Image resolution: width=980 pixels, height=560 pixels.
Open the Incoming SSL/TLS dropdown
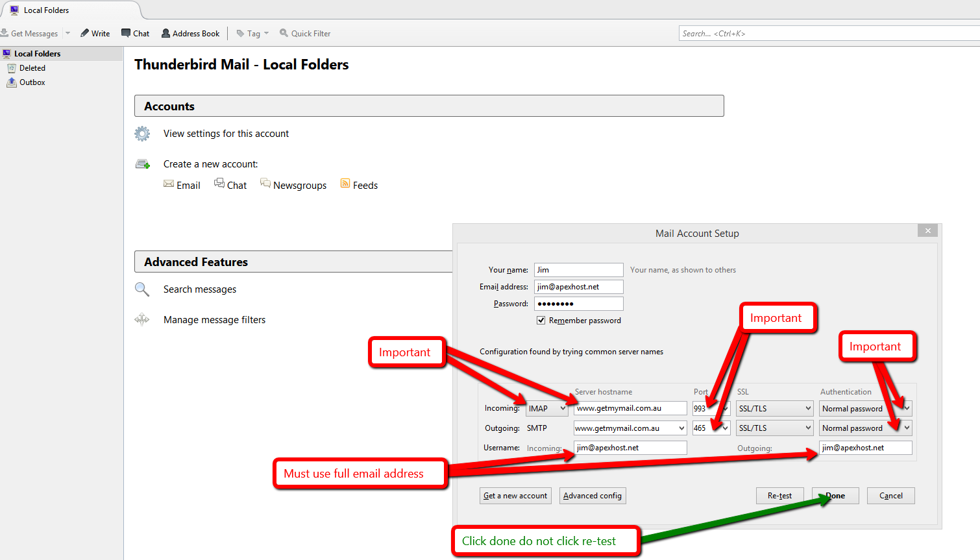click(x=775, y=408)
